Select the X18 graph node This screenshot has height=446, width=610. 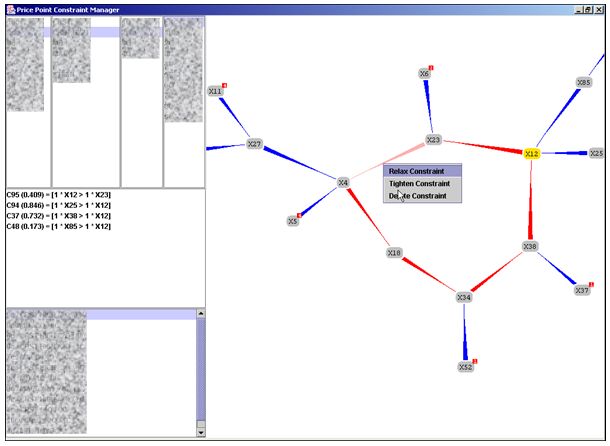coord(394,254)
